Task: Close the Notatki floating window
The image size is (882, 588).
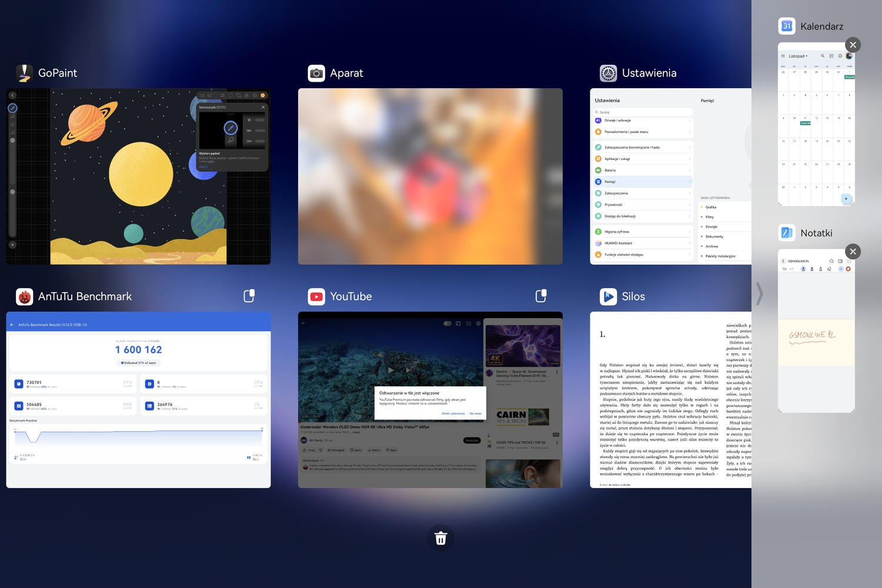Action: (853, 252)
